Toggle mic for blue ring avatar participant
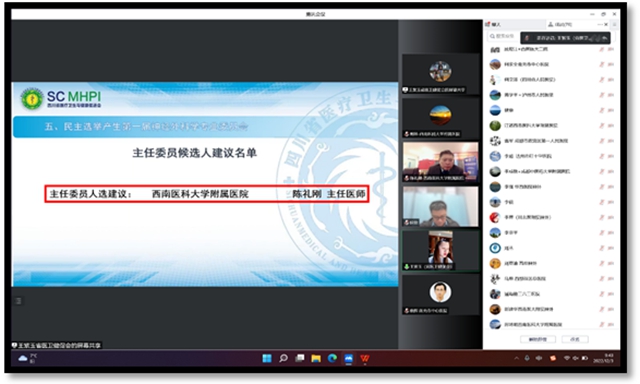Image resolution: width=640 pixels, height=384 pixels. pyautogui.click(x=601, y=248)
